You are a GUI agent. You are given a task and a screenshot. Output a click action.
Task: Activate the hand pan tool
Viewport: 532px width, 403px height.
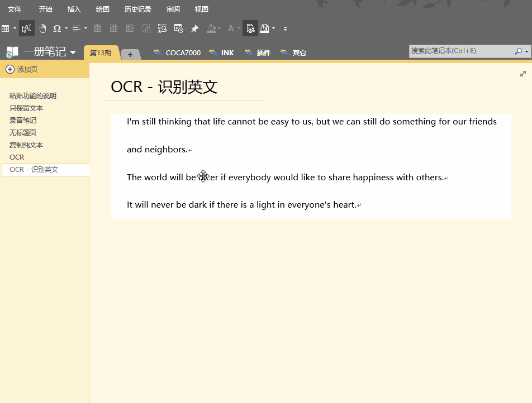click(x=42, y=28)
